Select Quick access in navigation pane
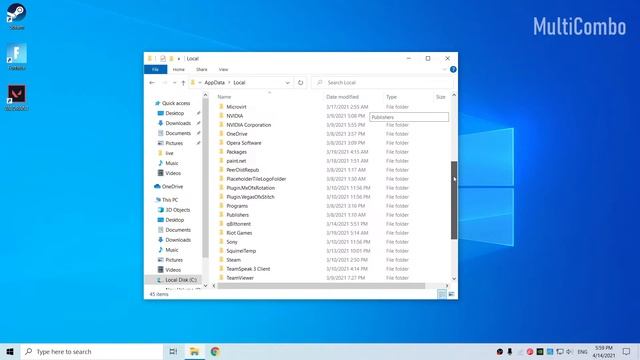Screen dimensions: 640x360 click(x=176, y=103)
